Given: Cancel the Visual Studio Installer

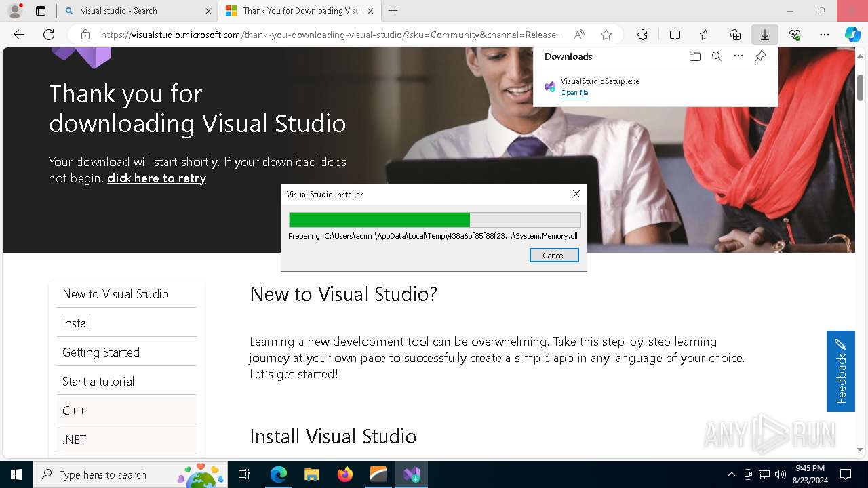Looking at the screenshot, I should (x=553, y=256).
